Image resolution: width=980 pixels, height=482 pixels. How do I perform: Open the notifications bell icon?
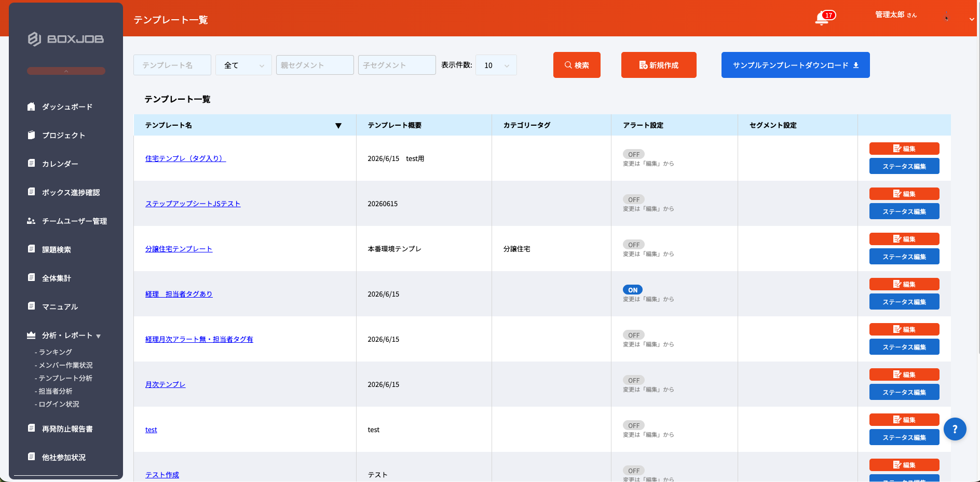click(x=822, y=19)
